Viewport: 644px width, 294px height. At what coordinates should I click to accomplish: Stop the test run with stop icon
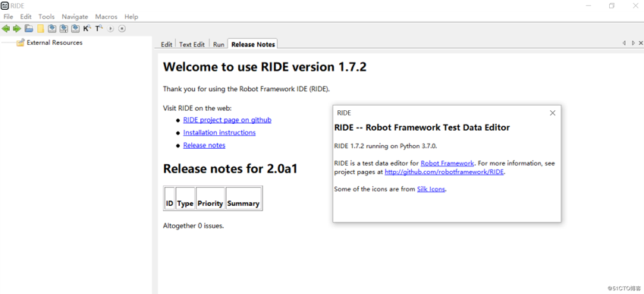(x=122, y=29)
